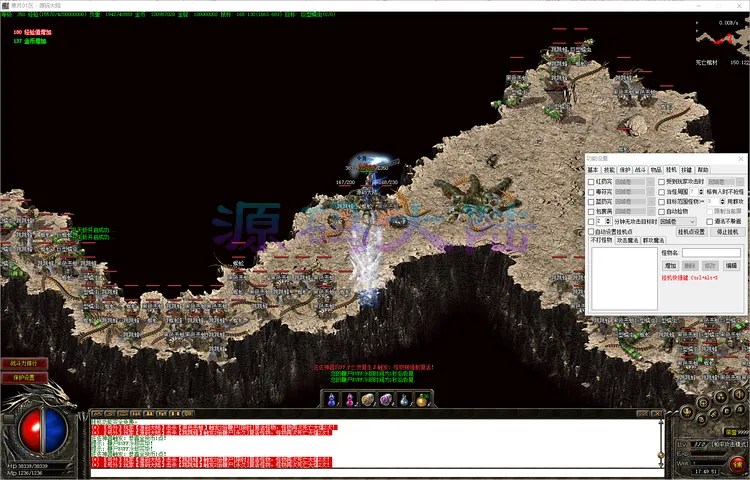Enable the 红药完 checkbox
The width and height of the screenshot is (750, 480).
[591, 182]
